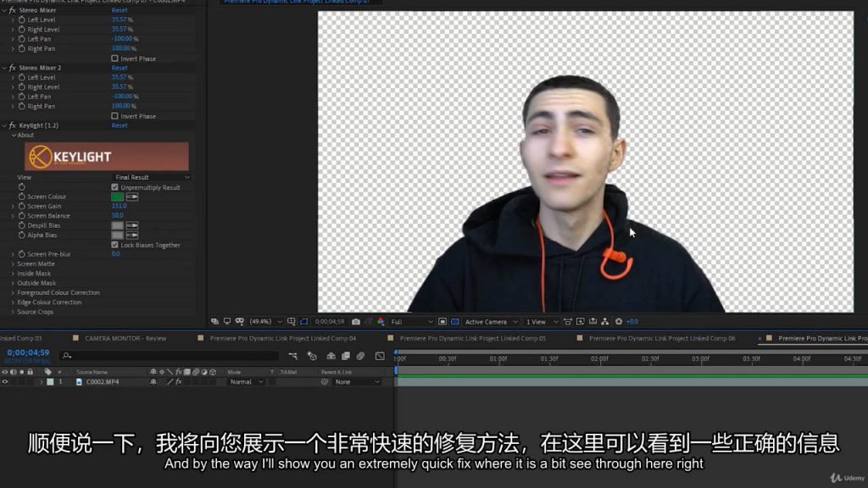Expand the Inside Mask section
The image size is (868, 488).
pos(13,274)
